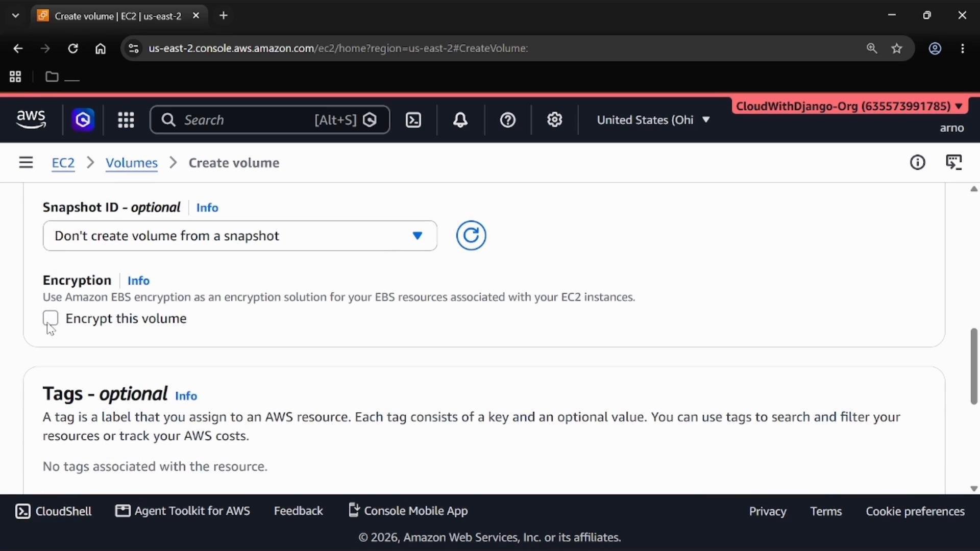Image resolution: width=980 pixels, height=551 pixels.
Task: Click the page vertical scrollbar thumb
Action: [974, 366]
